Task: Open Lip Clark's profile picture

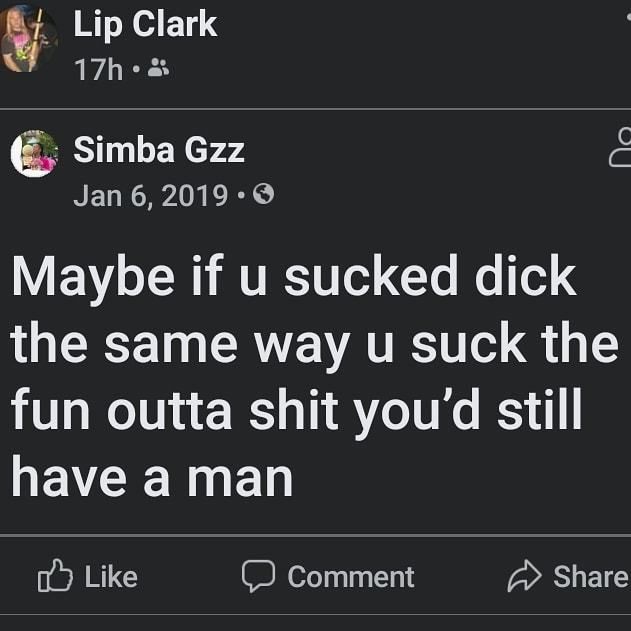Action: click(x=28, y=38)
